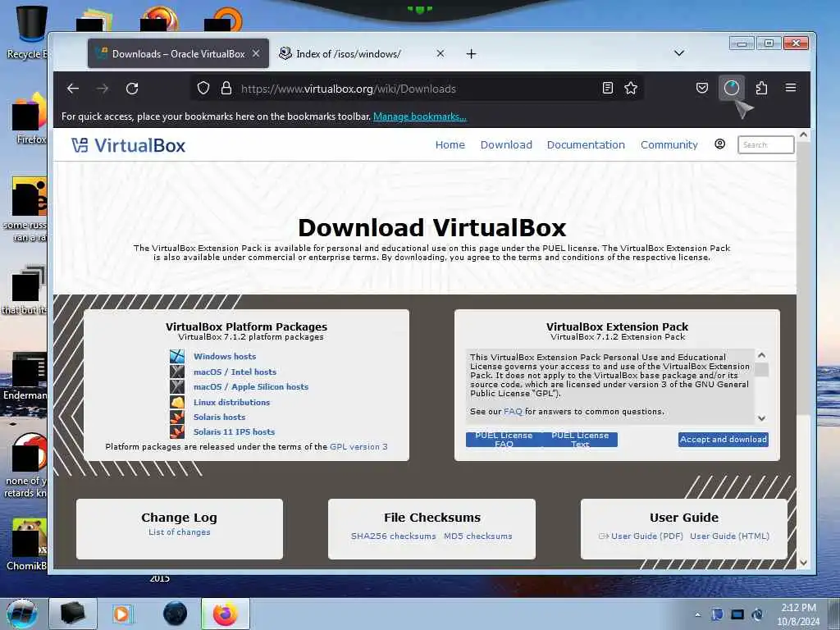Click the macOS Intel hosts icon

(177, 372)
